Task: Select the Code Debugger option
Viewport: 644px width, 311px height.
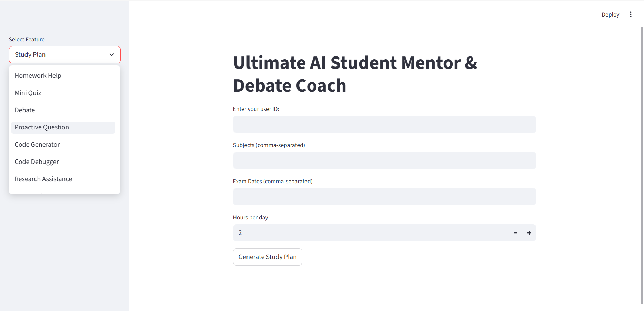Action: click(37, 162)
